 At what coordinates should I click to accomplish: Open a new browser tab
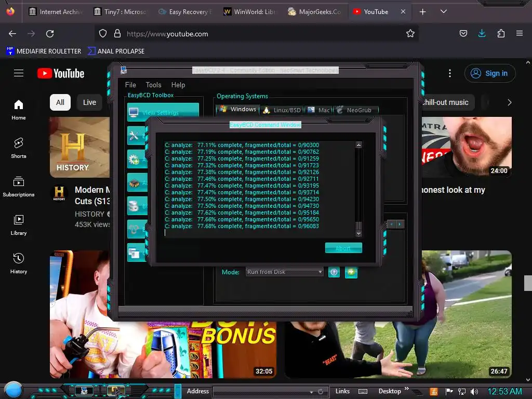coord(423,12)
